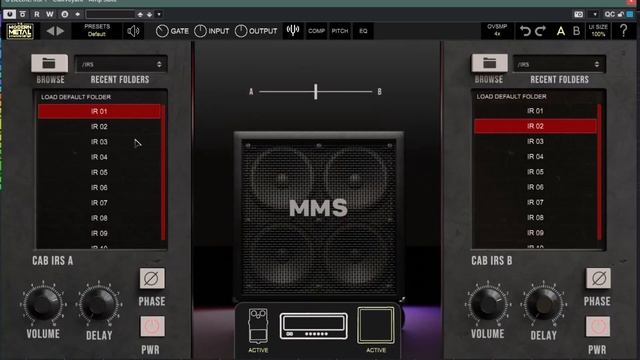Open Recent Folders dropdown for Cab A
The width and height of the screenshot is (640, 360).
click(121, 64)
